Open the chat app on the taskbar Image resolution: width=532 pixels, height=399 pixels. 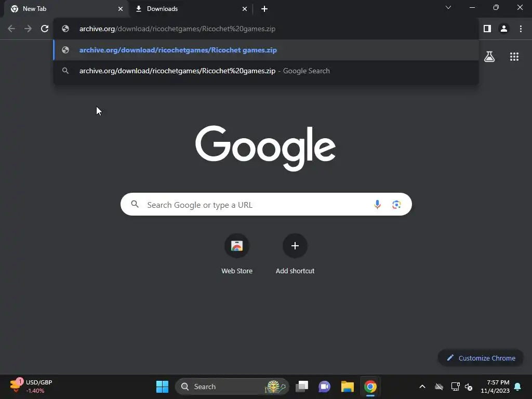[x=324, y=387]
